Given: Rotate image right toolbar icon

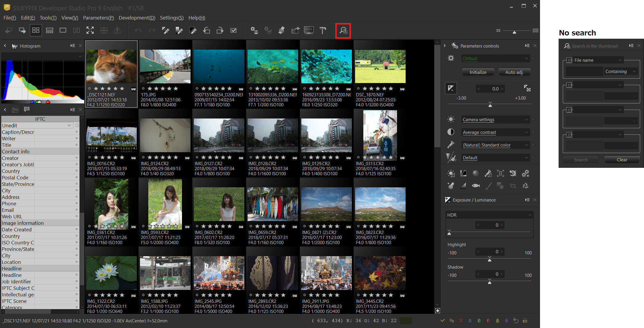Looking at the screenshot, I should pyautogui.click(x=220, y=30).
